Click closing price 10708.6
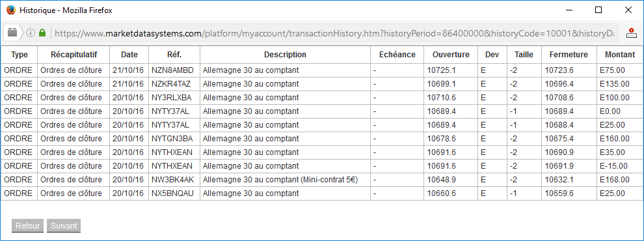This screenshot has width=644, height=241. click(559, 98)
